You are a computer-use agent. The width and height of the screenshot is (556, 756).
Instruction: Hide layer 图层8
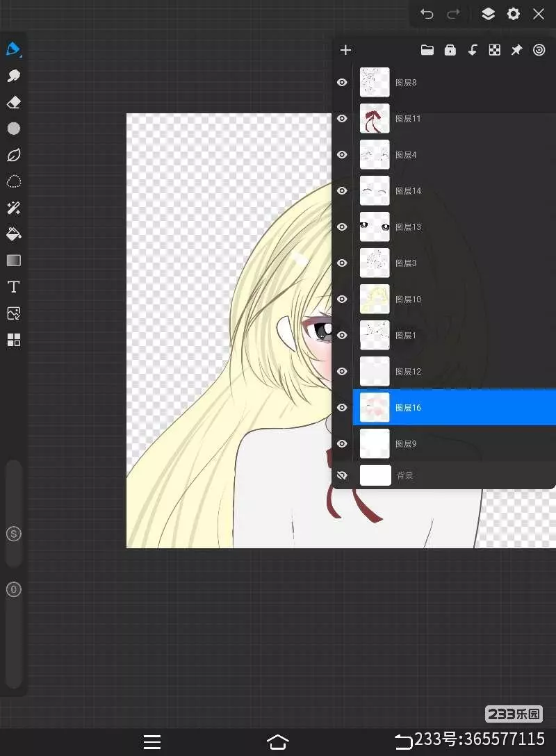coord(342,83)
